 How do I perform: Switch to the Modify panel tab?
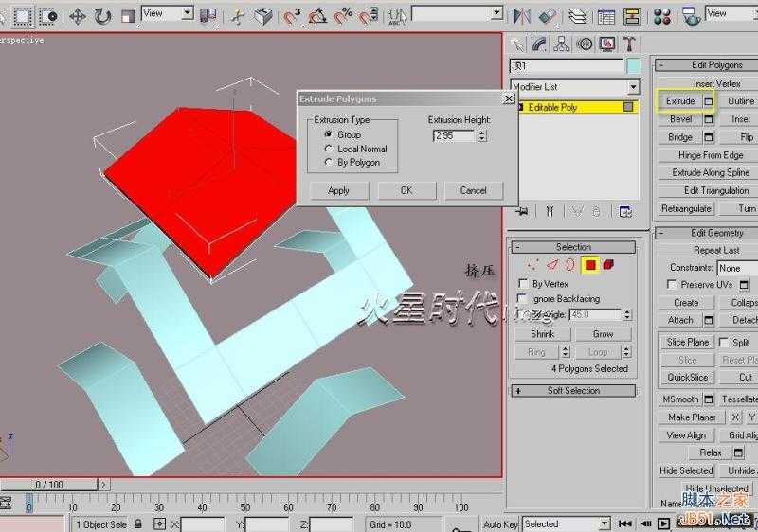tap(539, 44)
